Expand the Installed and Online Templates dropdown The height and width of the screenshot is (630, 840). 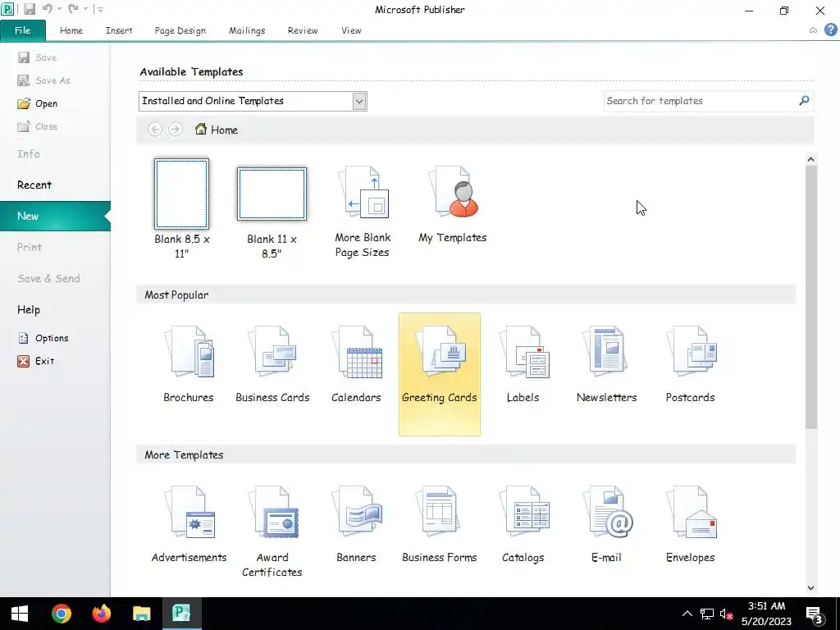359,101
